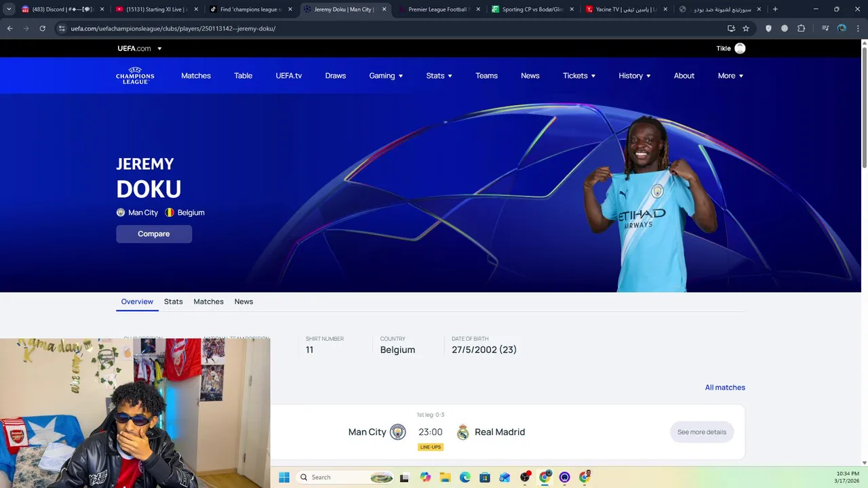Click the Man City club link under player name
868x488 pixels.
point(137,212)
